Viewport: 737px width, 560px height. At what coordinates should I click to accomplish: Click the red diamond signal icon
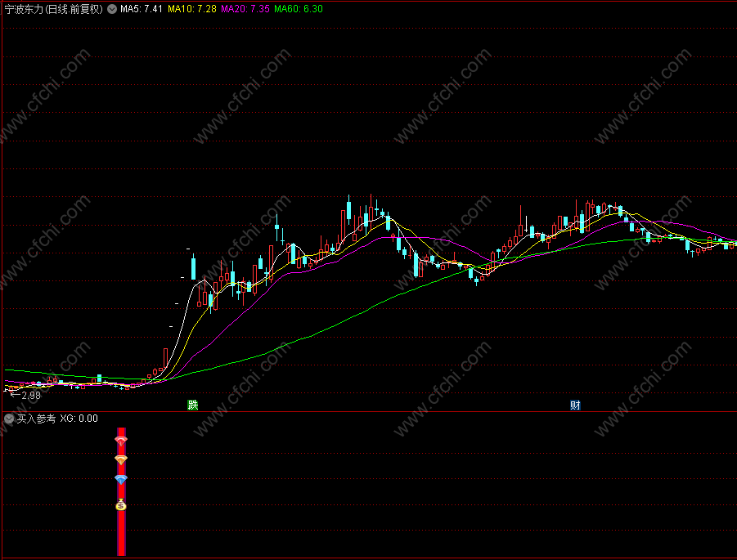tap(121, 441)
